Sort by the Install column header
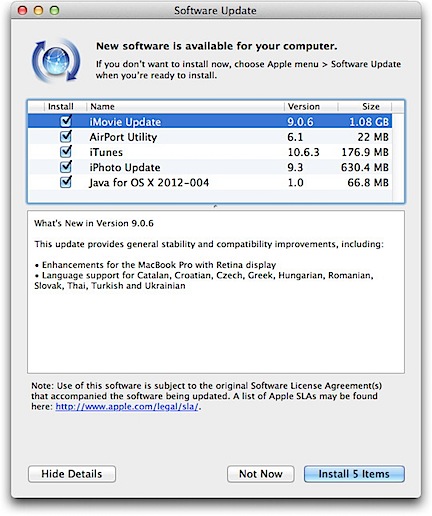 click(x=61, y=106)
